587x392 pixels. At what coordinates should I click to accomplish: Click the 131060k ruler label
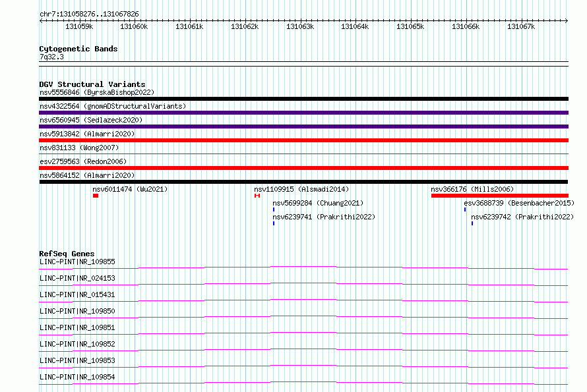point(134,26)
